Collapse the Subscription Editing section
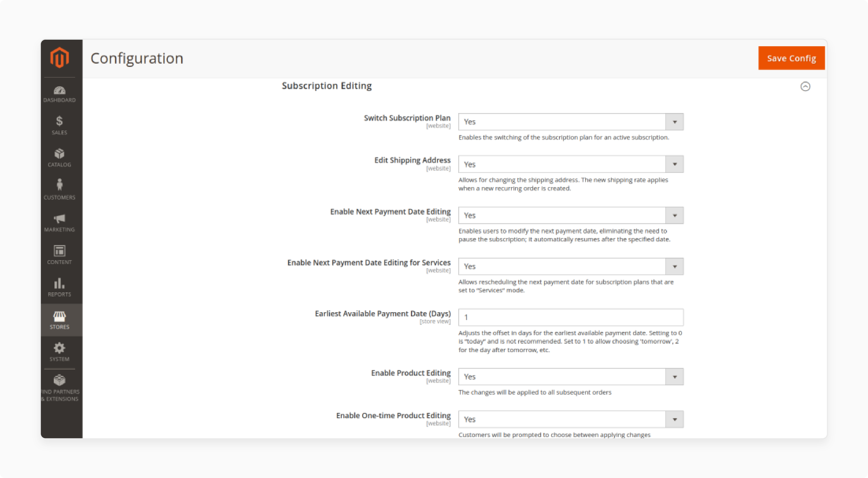 (805, 86)
